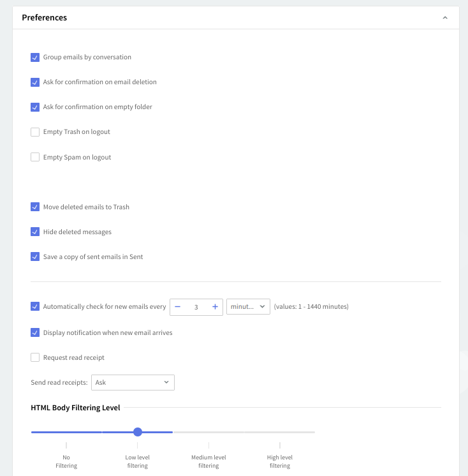The height and width of the screenshot is (476, 468).
Task: Uncheck Group emails by conversation
Action: pos(35,57)
